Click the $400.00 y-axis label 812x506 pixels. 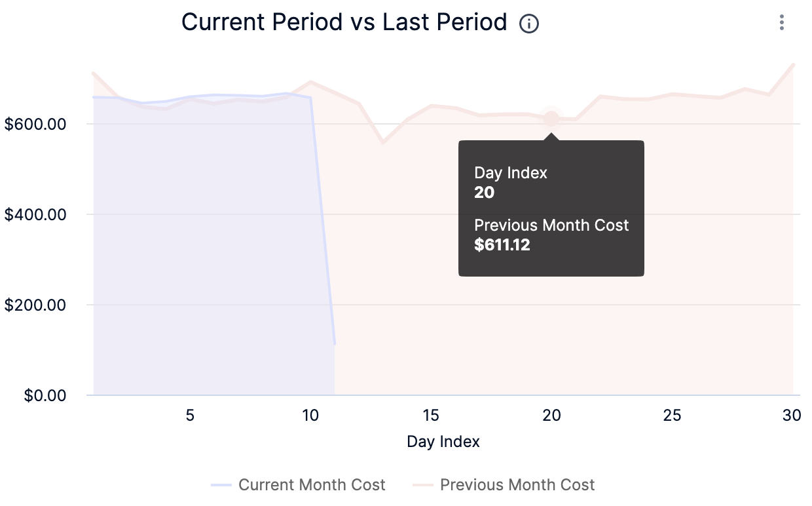pyautogui.click(x=35, y=214)
